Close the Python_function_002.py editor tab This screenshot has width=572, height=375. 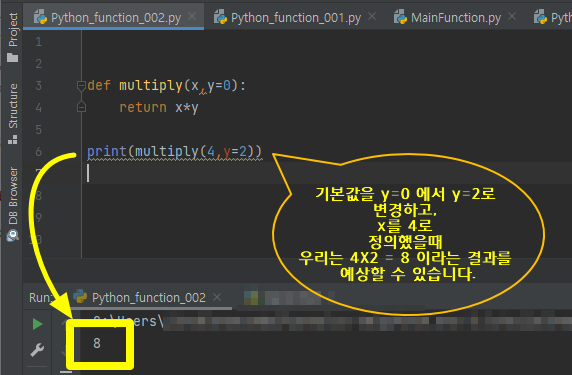(x=192, y=16)
